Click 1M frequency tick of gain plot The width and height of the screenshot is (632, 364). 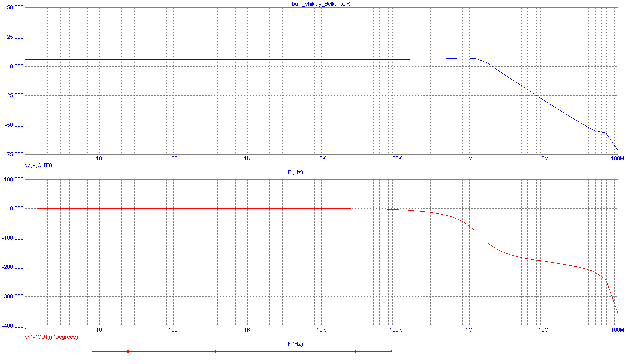click(469, 159)
